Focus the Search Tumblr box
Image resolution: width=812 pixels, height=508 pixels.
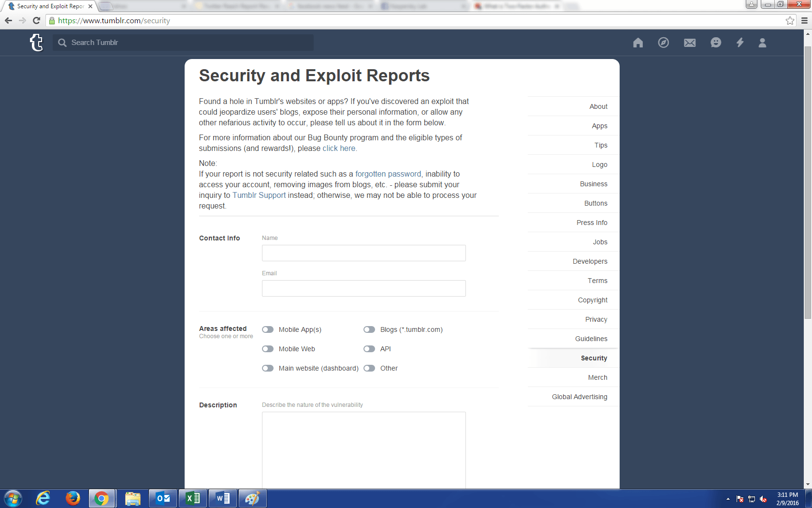(183, 43)
